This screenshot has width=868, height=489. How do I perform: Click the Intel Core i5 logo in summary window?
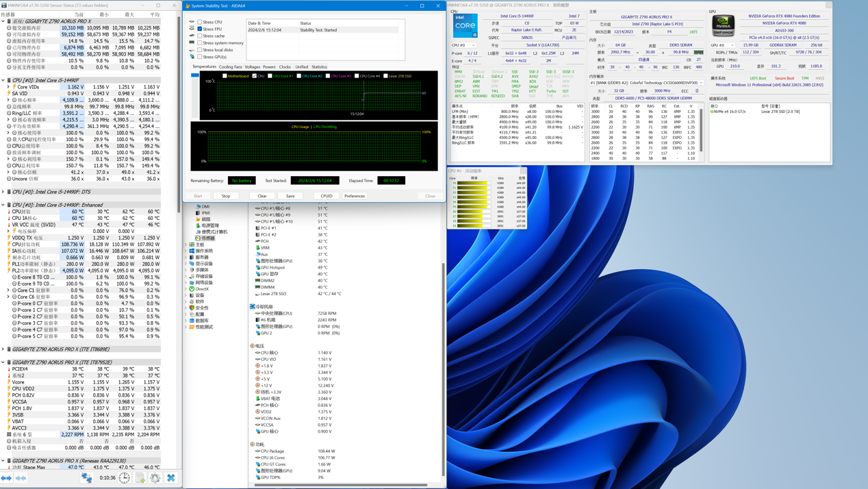pyautogui.click(x=465, y=26)
